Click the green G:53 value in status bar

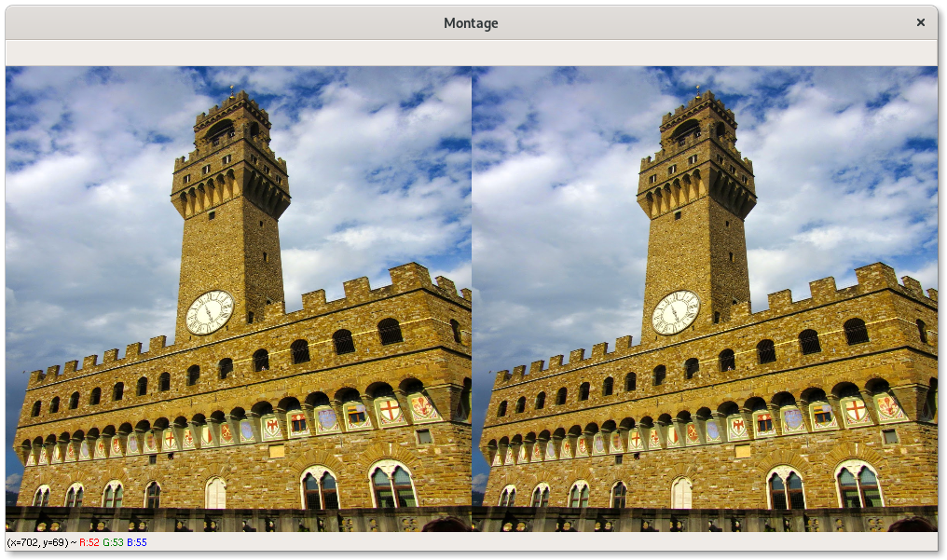point(113,541)
